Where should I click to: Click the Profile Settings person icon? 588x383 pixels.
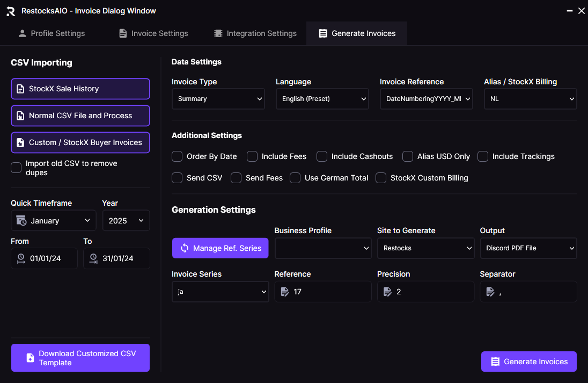coord(22,33)
